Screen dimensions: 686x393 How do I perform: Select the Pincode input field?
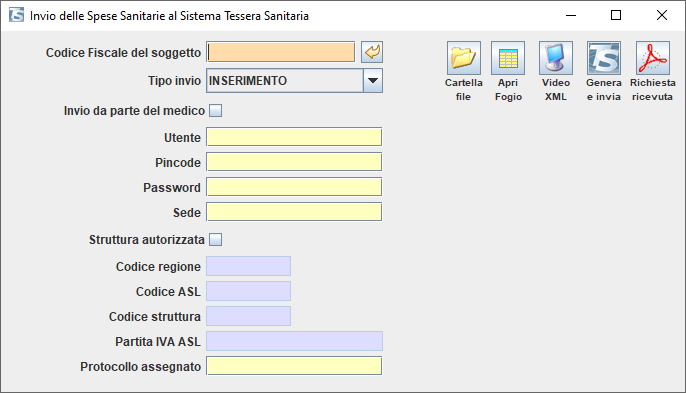[294, 162]
